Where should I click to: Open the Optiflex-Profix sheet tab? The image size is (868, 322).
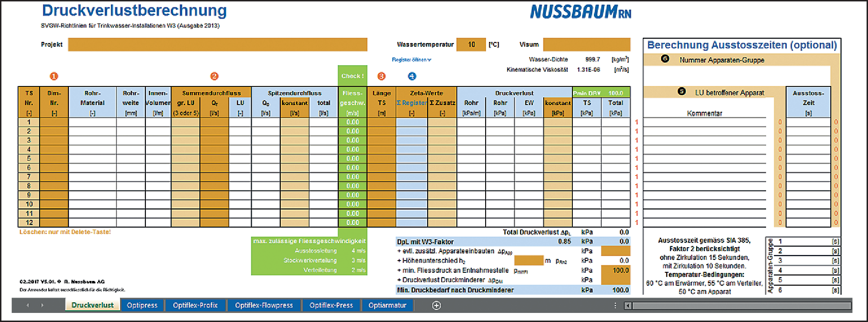195,305
